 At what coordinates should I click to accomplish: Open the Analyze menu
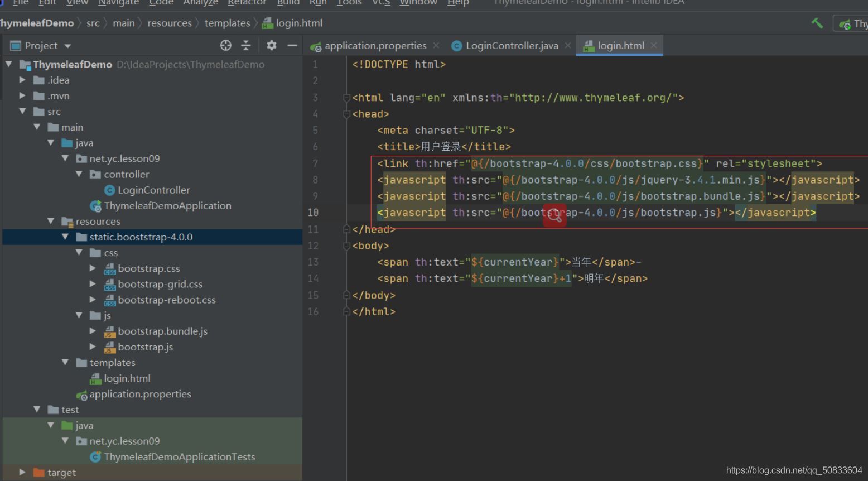pyautogui.click(x=200, y=2)
